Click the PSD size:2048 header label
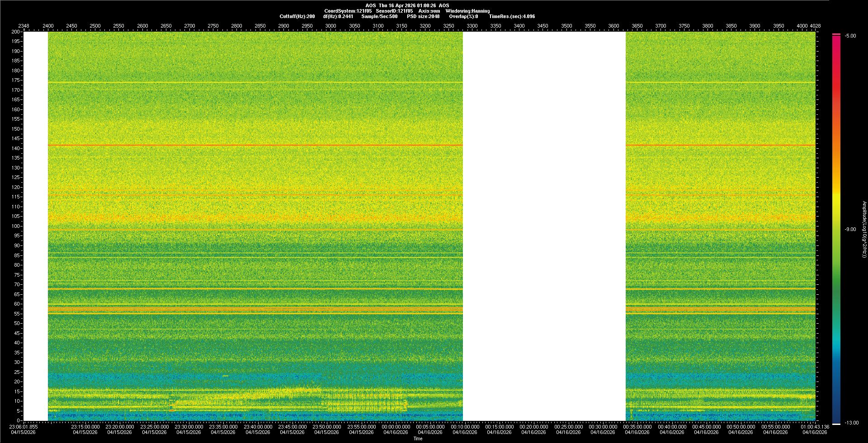Image resolution: width=868 pixels, height=443 pixels. (423, 16)
